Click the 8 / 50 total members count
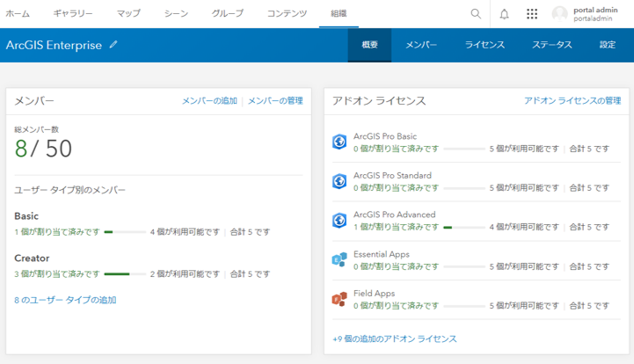The width and height of the screenshot is (634, 364). (43, 149)
